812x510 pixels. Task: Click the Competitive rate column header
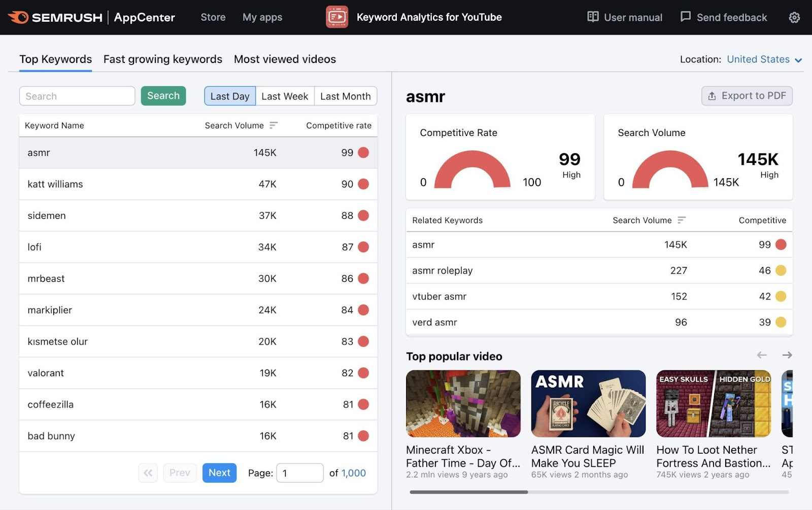[x=339, y=125]
